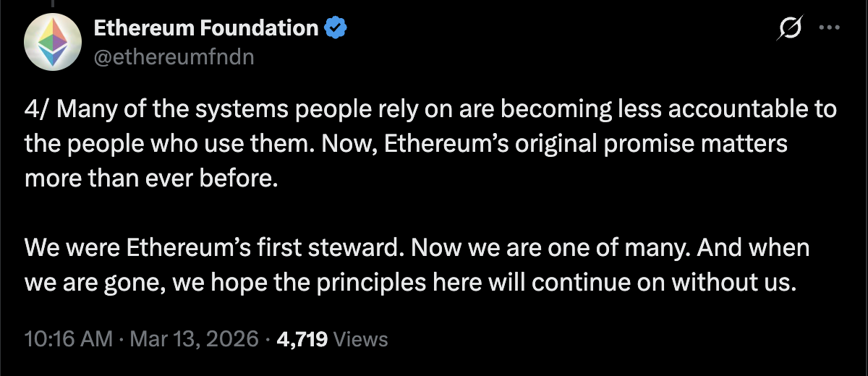Click the blue verified checkmark badge
Viewport: 868px width, 376px height.
click(x=335, y=28)
